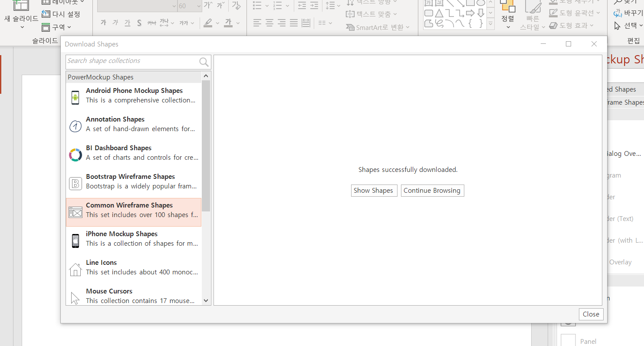Select iPhone Mockup Shapes collection
The image size is (644, 346).
pos(134,241)
